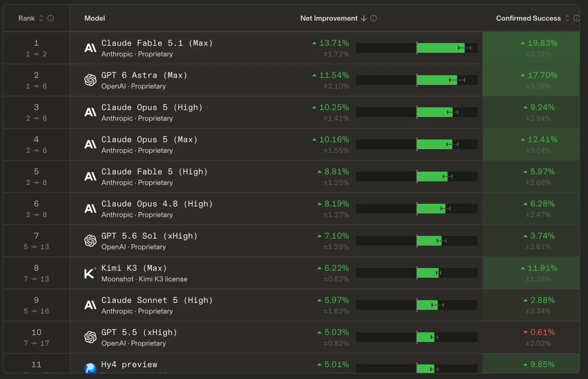Click the ±3.34% margin under 2.88%

tap(538, 311)
